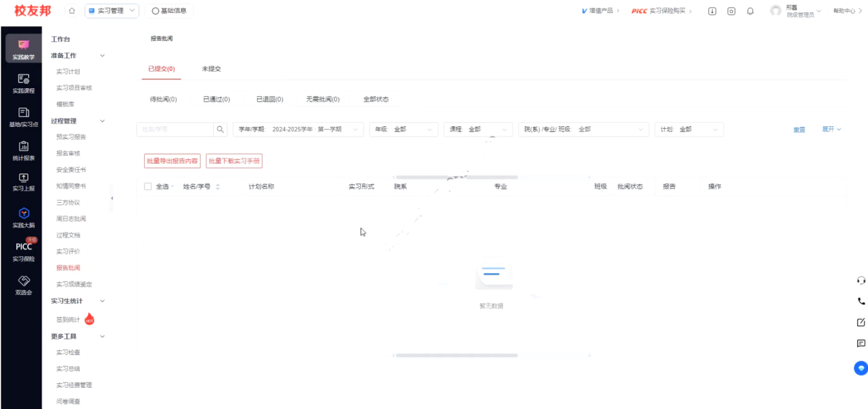Click the phone icon on right edge
Viewport: 868px width, 409px height.
861,301
